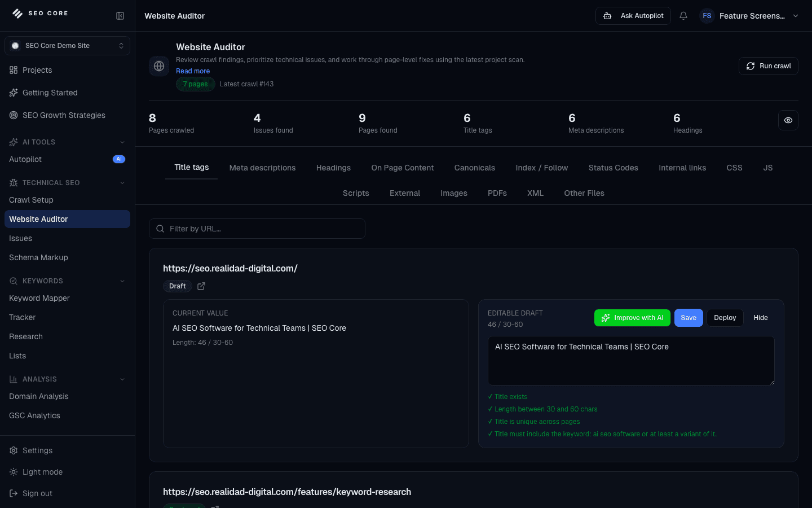Open GSC Analytics in the sidebar
The height and width of the screenshot is (508, 812).
point(67,415)
